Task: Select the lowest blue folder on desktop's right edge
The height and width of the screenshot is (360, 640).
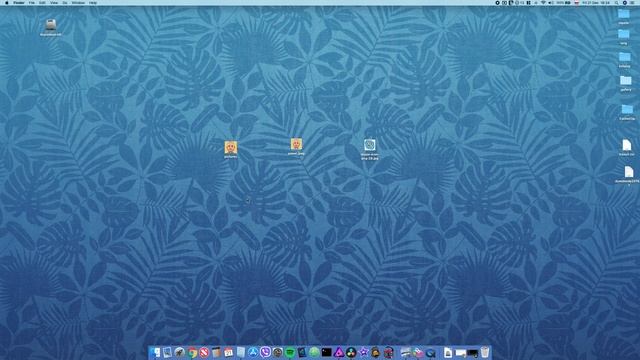Action: (627, 109)
